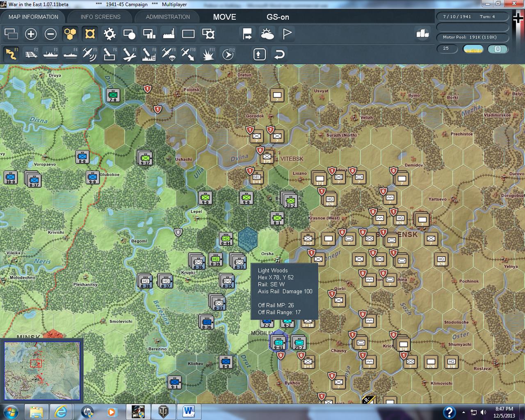525x420 pixels.
Task: Open Microsoft Word from the taskbar
Action: point(189,412)
